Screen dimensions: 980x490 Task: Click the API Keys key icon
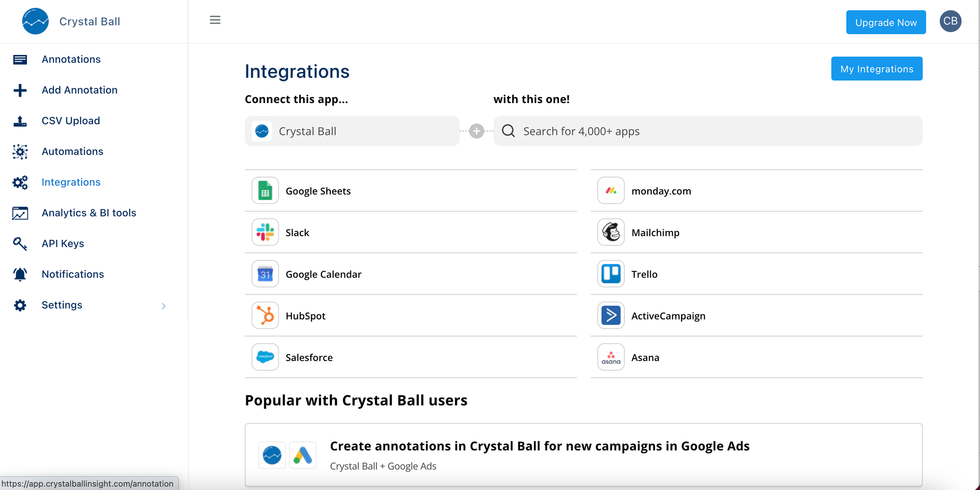tap(20, 244)
